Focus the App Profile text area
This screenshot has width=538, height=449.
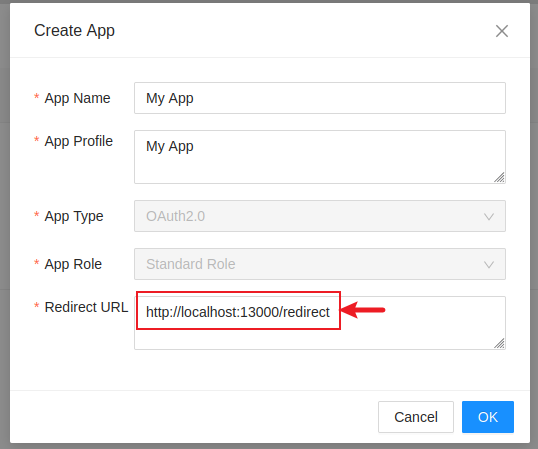coord(320,157)
